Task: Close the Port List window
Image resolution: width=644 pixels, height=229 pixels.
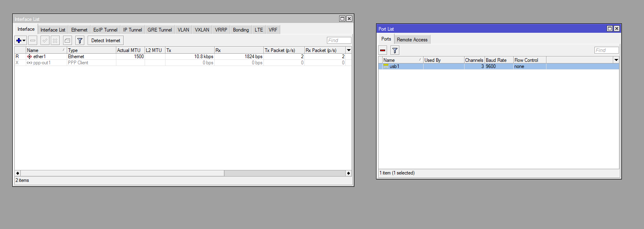Action: [617, 29]
